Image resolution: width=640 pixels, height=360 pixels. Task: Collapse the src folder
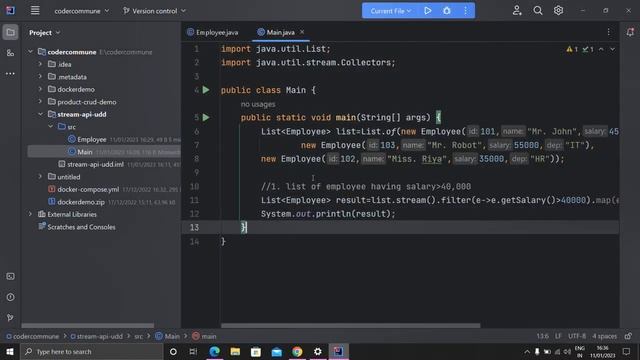coord(51,127)
